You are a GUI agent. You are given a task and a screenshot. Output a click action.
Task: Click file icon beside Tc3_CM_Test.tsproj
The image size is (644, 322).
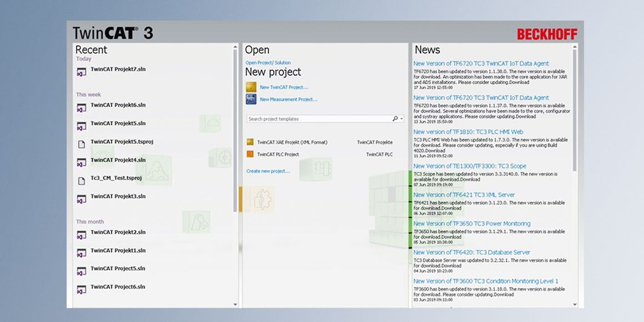[x=81, y=180]
